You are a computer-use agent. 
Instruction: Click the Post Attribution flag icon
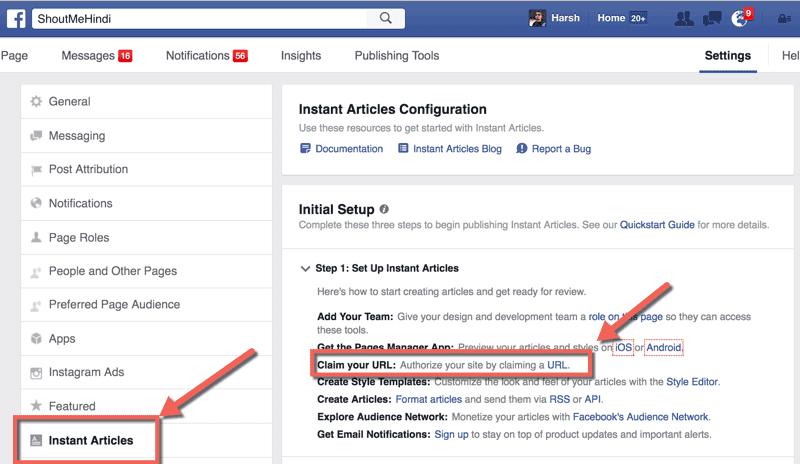pos(36,169)
